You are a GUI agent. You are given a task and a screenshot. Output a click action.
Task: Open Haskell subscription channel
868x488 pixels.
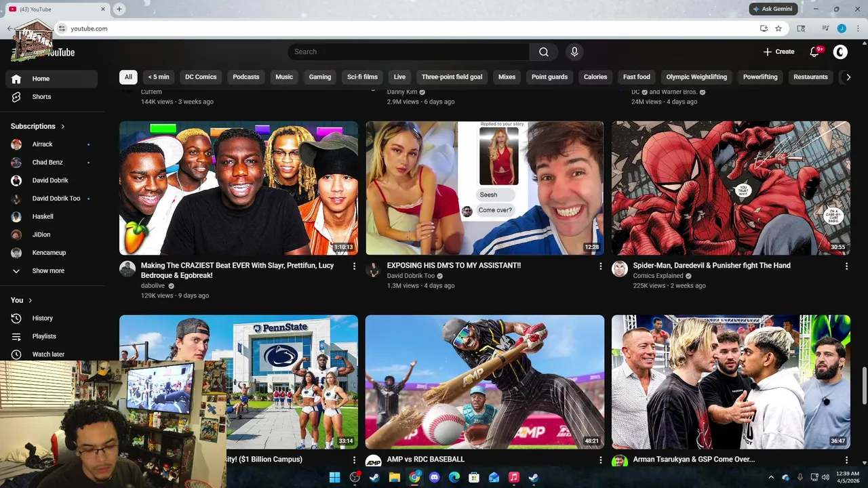click(52, 217)
